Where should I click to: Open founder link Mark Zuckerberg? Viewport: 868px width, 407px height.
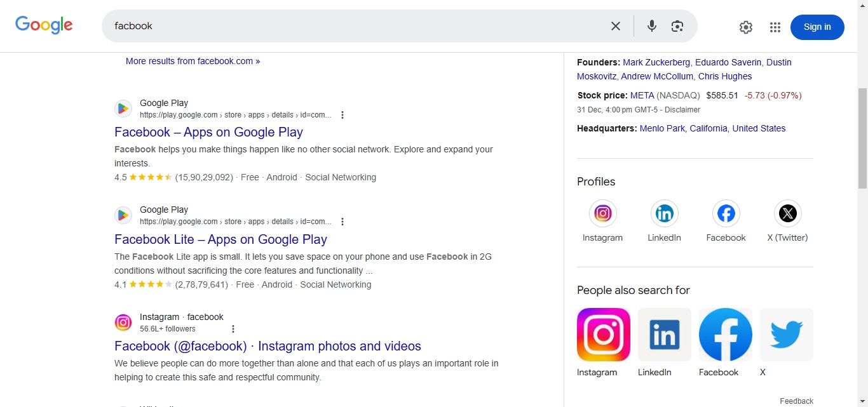pyautogui.click(x=656, y=62)
